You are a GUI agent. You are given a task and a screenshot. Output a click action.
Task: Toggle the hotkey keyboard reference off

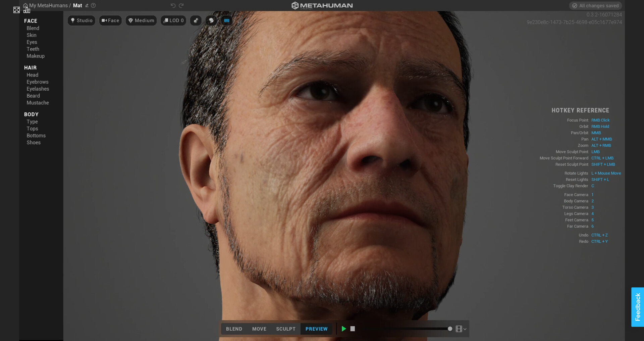tap(227, 20)
